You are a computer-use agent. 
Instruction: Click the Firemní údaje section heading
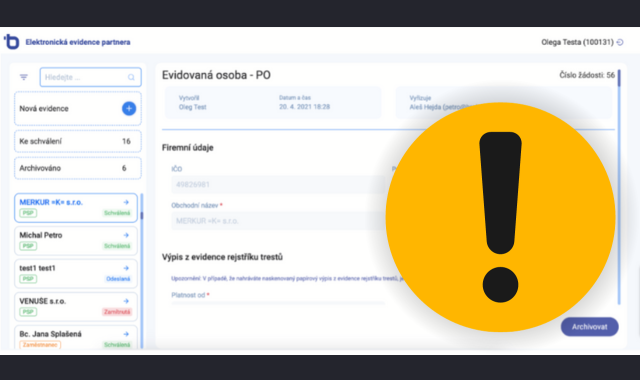[188, 148]
